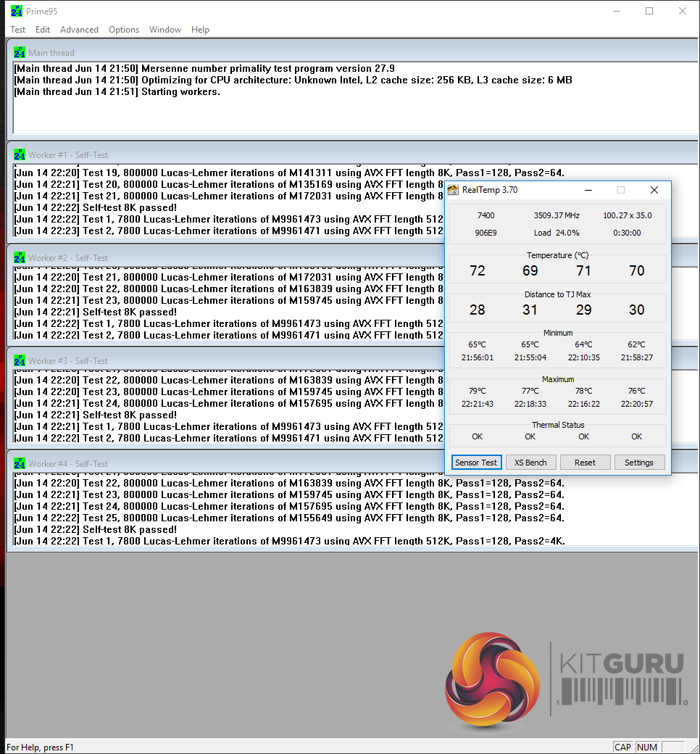Select the Main thread title bar
The width and height of the screenshot is (700, 754).
(354, 52)
